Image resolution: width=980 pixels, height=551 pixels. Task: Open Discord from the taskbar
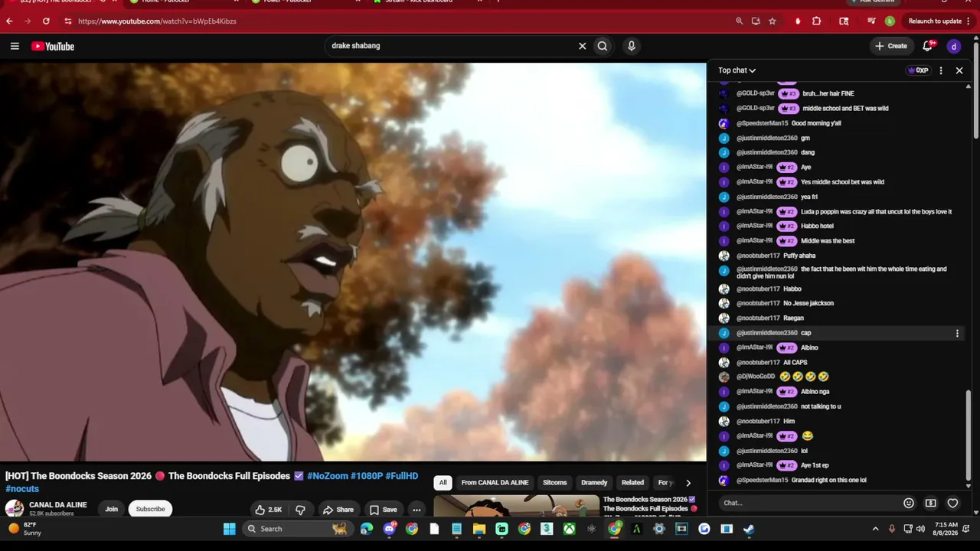click(x=390, y=529)
